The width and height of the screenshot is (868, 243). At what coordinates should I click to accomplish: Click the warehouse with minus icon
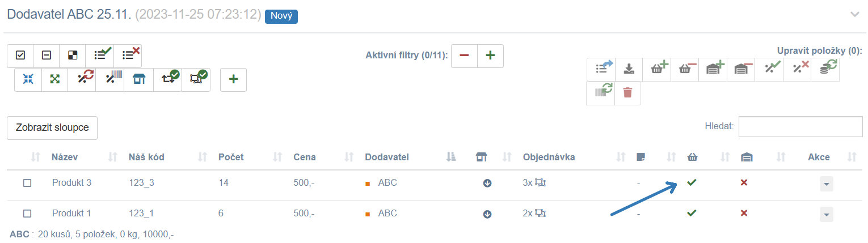pyautogui.click(x=741, y=69)
